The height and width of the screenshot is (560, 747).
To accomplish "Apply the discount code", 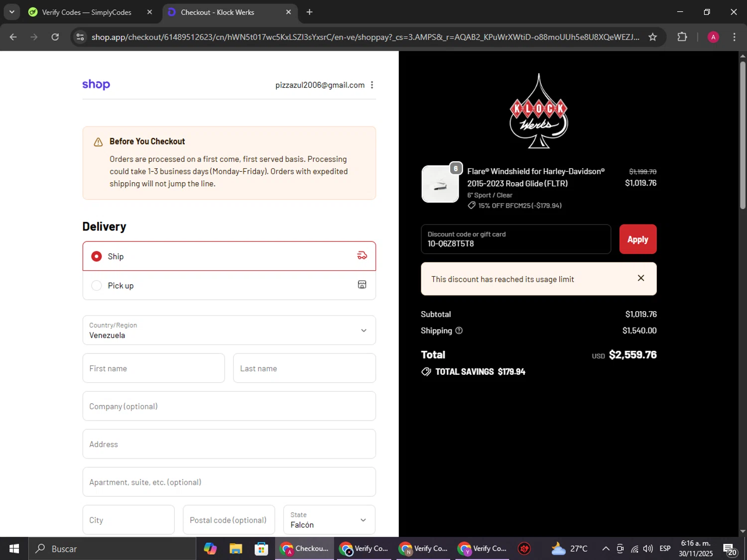I will click(638, 239).
